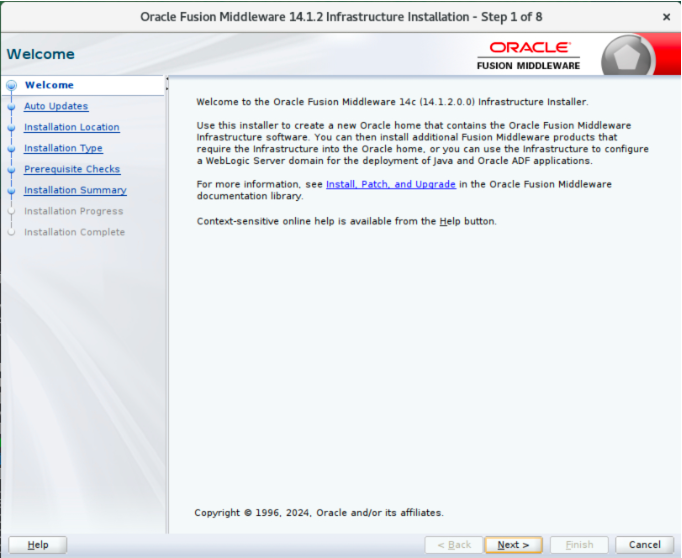The image size is (682, 558).
Task: Open the Installation Summary step
Action: pyautogui.click(x=75, y=190)
